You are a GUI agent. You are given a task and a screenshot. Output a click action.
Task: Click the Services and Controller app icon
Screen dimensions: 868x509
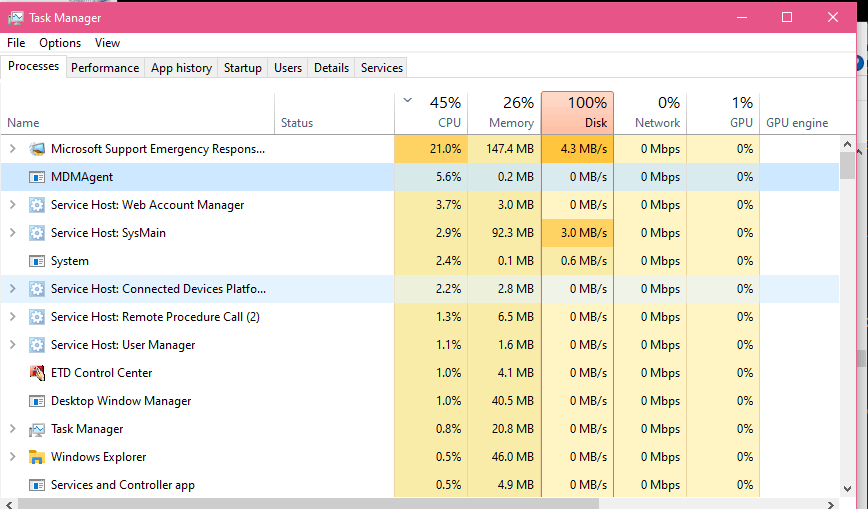[37, 485]
